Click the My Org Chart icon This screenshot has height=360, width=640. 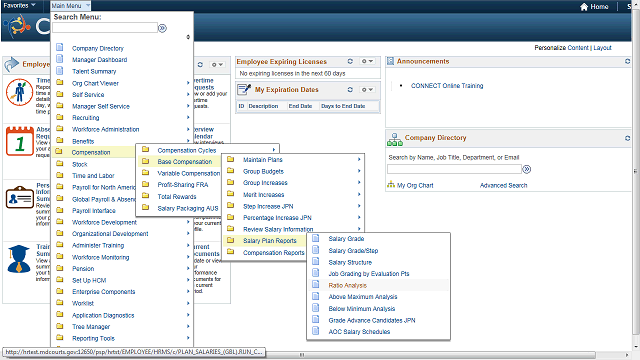coord(391,185)
